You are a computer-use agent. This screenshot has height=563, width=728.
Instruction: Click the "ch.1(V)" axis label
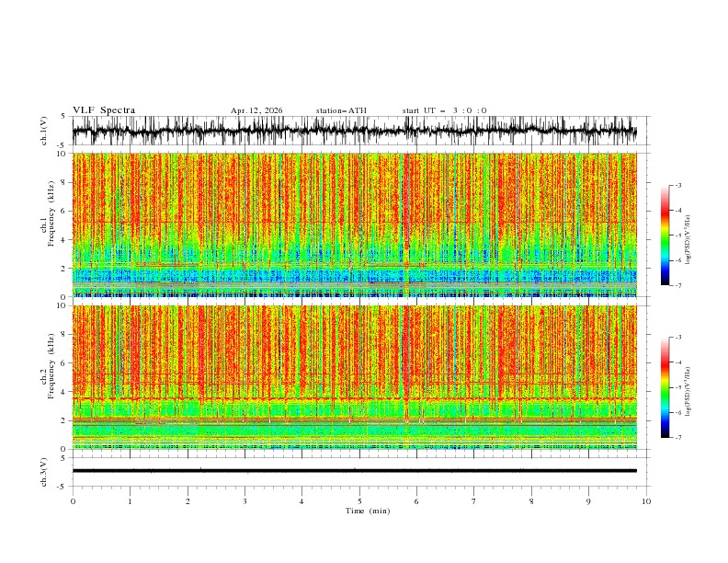tap(44, 131)
